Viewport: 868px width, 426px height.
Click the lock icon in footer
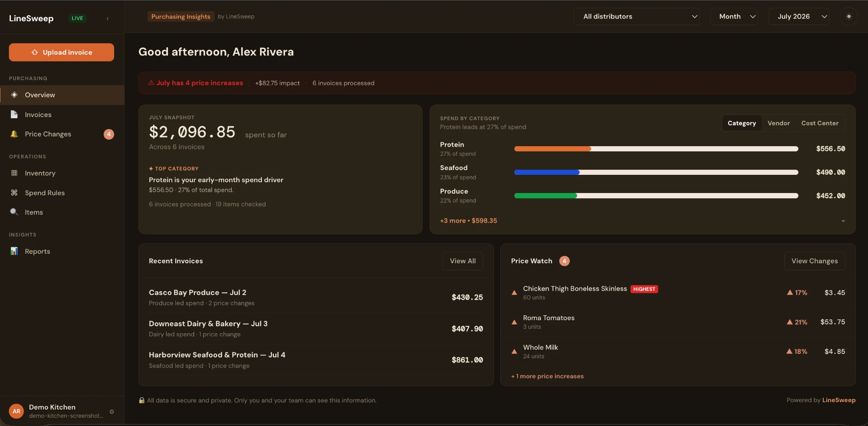click(141, 400)
